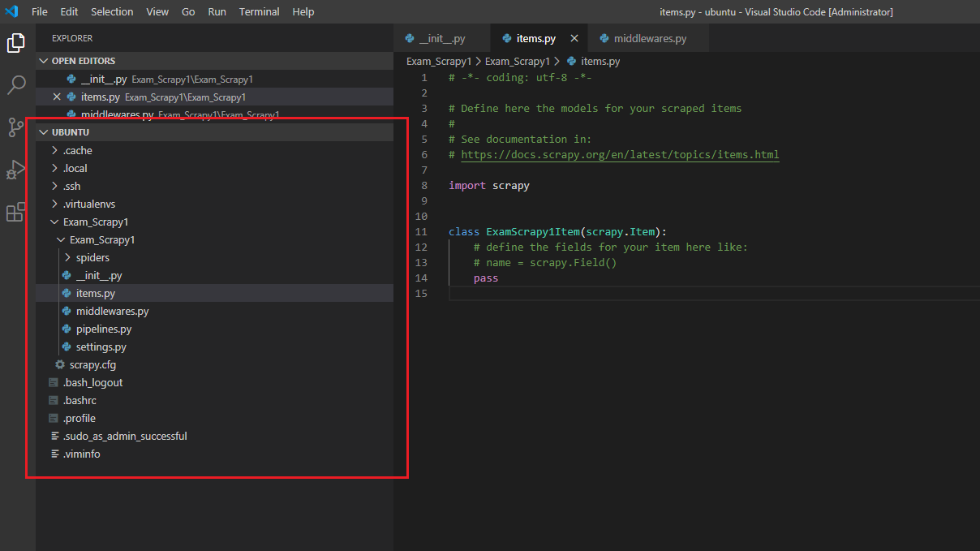Select __init__.py in Open Editors list
The image size is (980, 551).
click(214, 79)
